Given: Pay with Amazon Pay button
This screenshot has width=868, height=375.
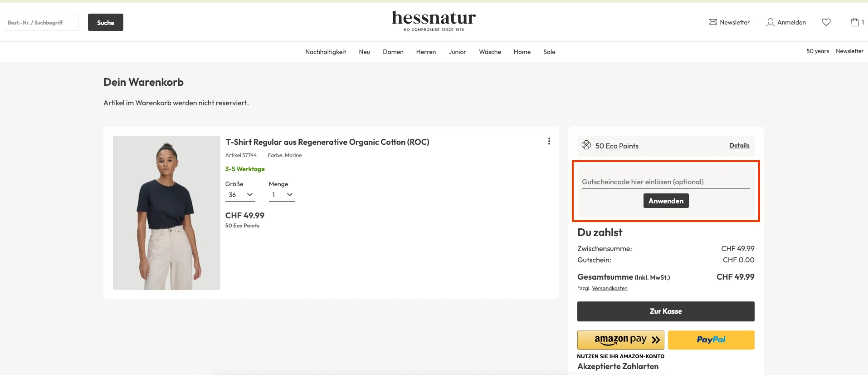Looking at the screenshot, I should (x=620, y=340).
